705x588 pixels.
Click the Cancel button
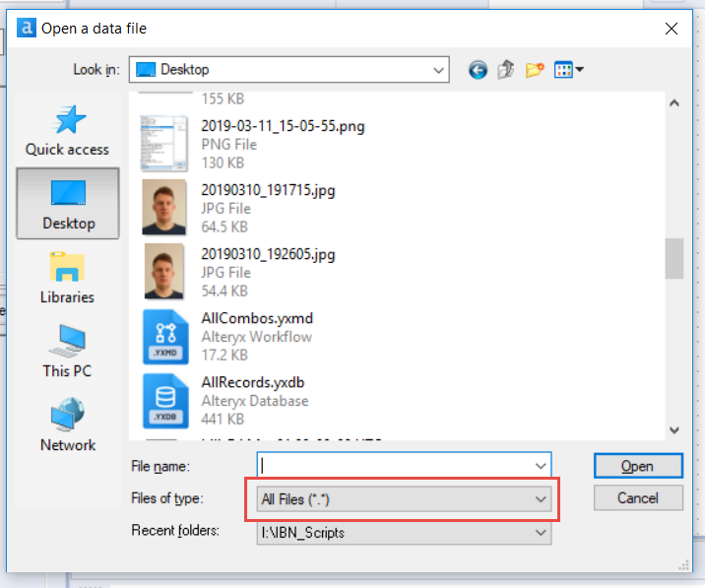[x=638, y=498]
